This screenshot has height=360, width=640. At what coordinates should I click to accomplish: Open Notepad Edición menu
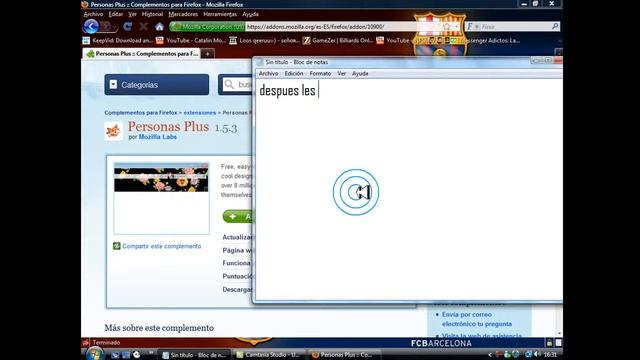[294, 73]
